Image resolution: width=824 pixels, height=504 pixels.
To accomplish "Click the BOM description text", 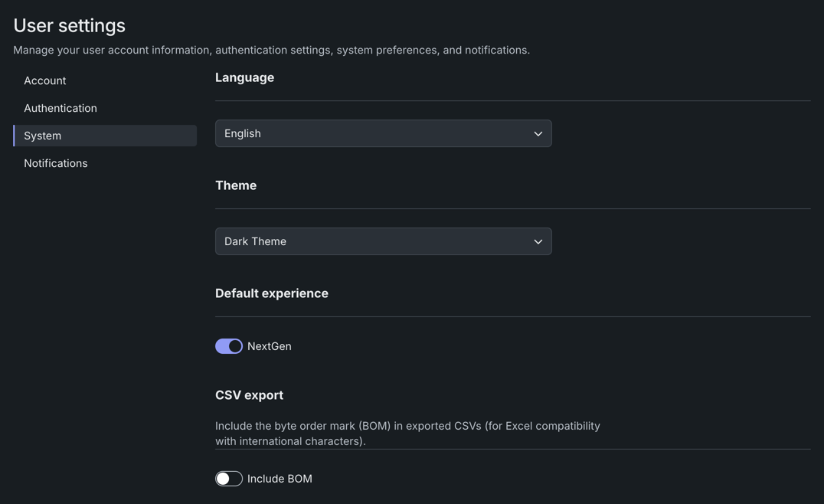I will coord(407,434).
